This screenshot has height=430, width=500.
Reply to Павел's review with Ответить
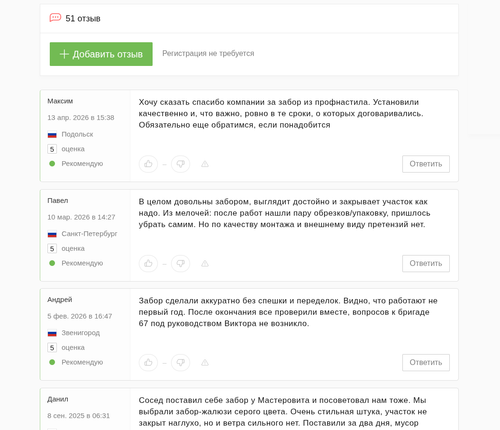tap(426, 264)
